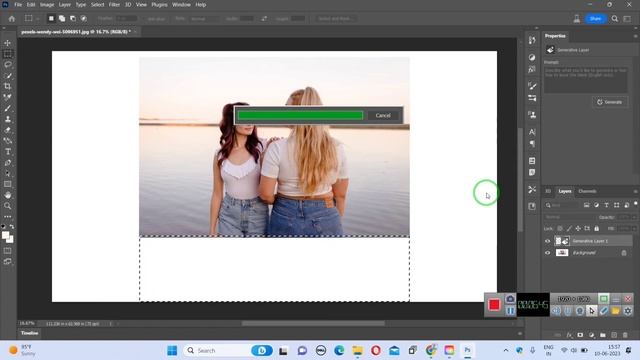
Task: Stop recording with the red button
Action: point(494,304)
